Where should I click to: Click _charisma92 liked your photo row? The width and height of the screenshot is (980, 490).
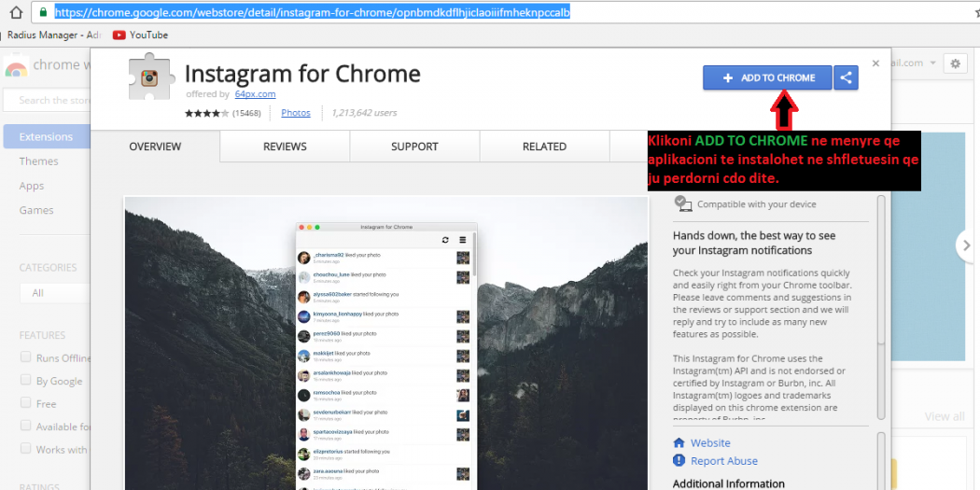(x=384, y=259)
